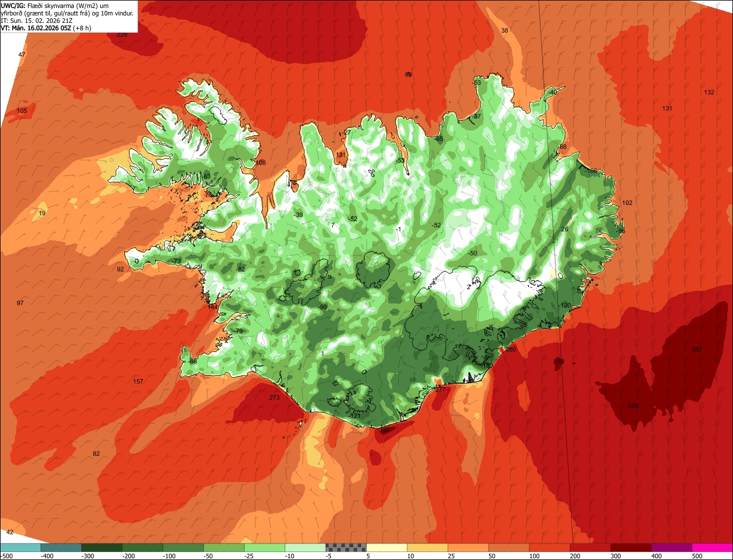Select the inland map value -65
Image resolution: width=733 pixels, height=560 pixels.
coord(439,139)
